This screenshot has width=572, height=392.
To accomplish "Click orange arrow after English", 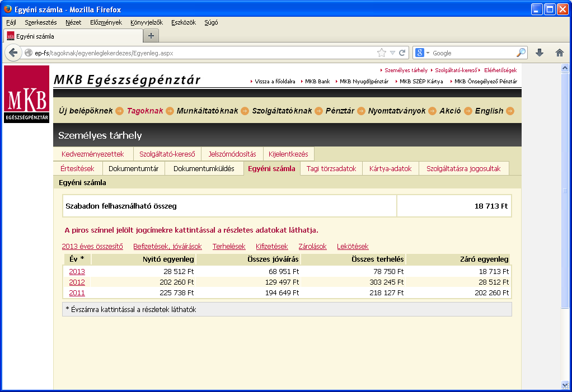I will click(510, 111).
